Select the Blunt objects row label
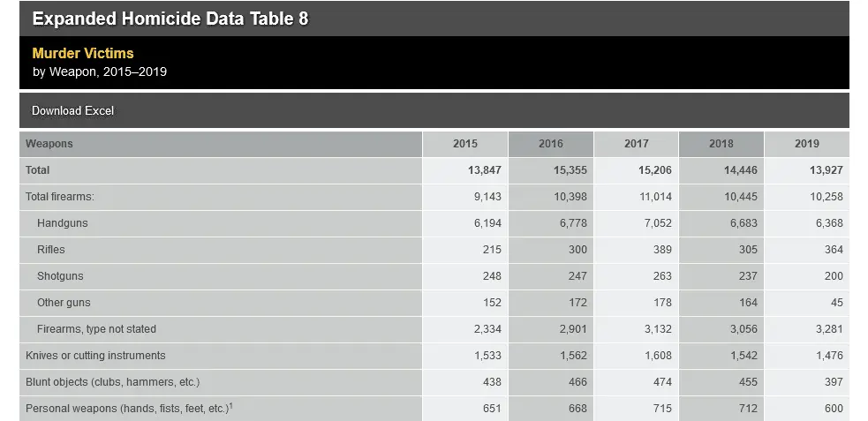868x421 pixels. [112, 382]
